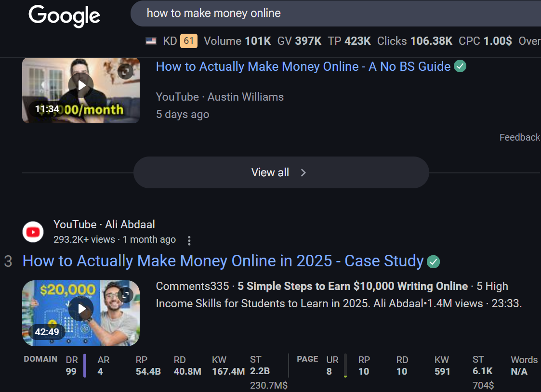Click the domain RD 40.8M value
Screen dimensions: 541x392
click(x=187, y=371)
